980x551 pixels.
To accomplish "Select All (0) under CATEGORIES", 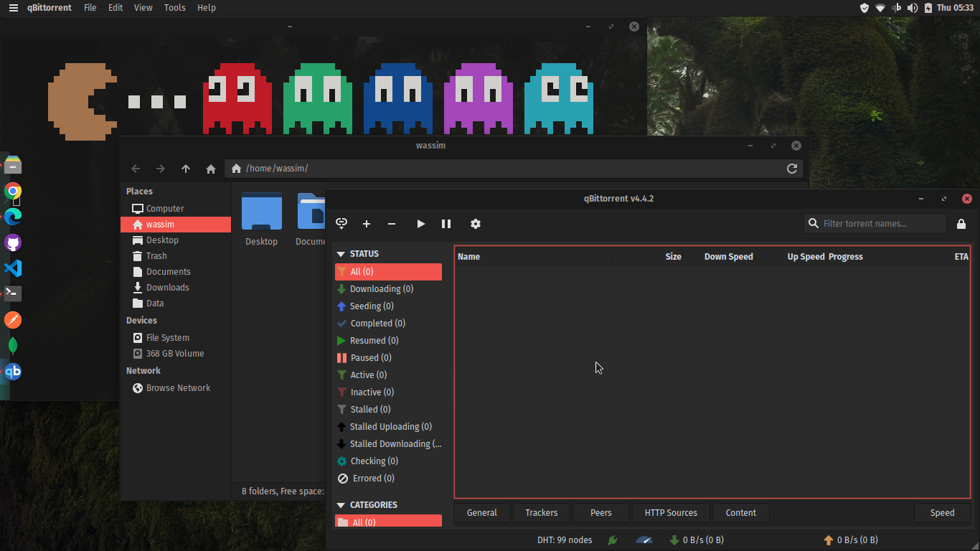I will [x=388, y=522].
